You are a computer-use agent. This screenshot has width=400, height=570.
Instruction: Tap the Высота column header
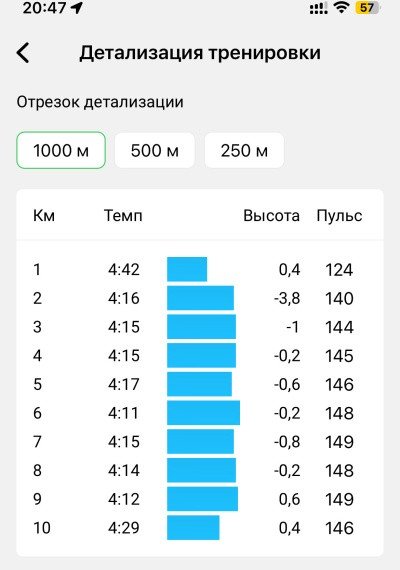[271, 216]
